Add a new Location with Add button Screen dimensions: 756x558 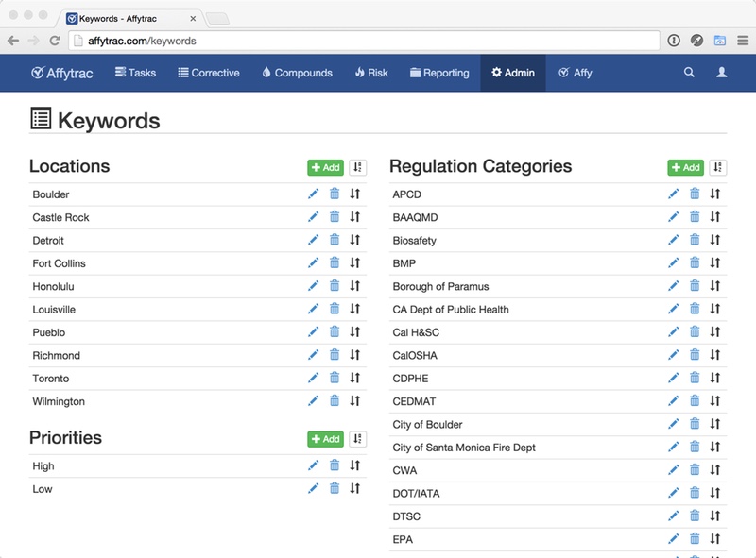pyautogui.click(x=325, y=167)
